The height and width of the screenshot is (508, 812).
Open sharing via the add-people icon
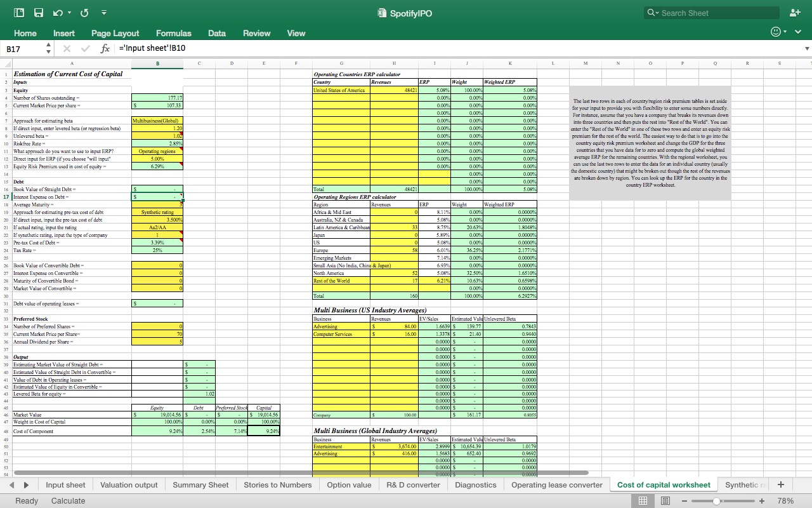click(796, 12)
